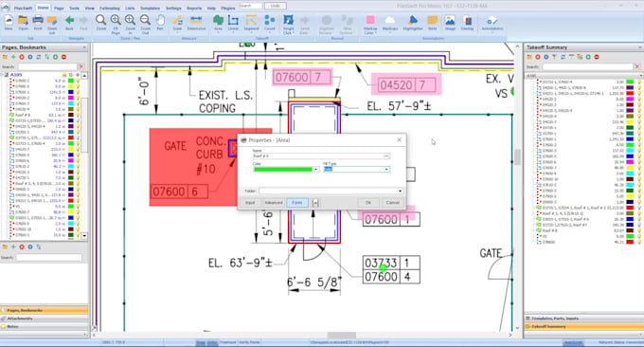Switch to Advanced tab in Properties dialog

[x=274, y=202]
